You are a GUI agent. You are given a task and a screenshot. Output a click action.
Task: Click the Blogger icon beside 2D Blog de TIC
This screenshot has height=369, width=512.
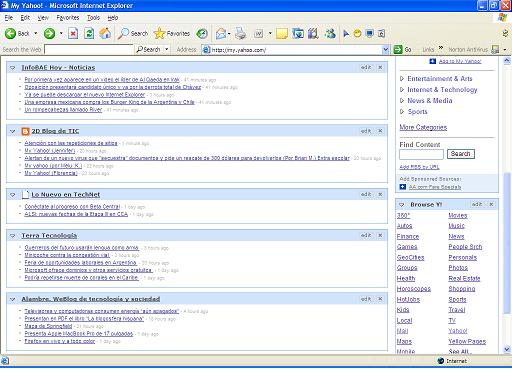click(25, 131)
